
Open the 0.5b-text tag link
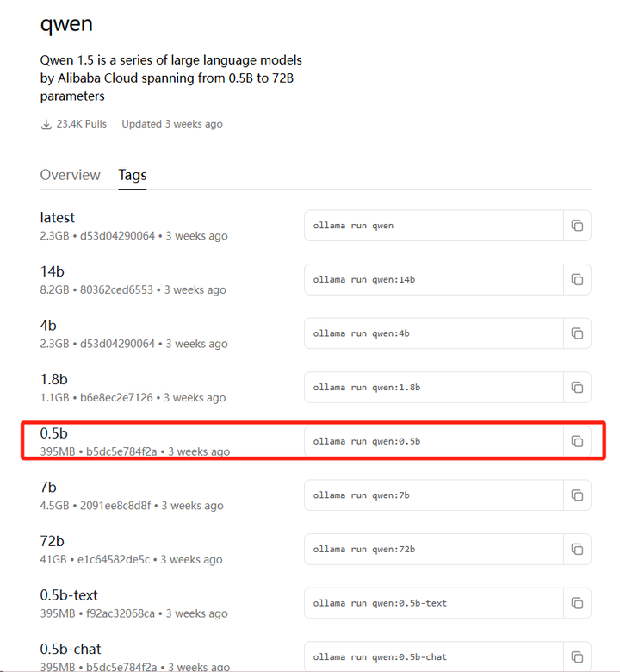click(69, 595)
